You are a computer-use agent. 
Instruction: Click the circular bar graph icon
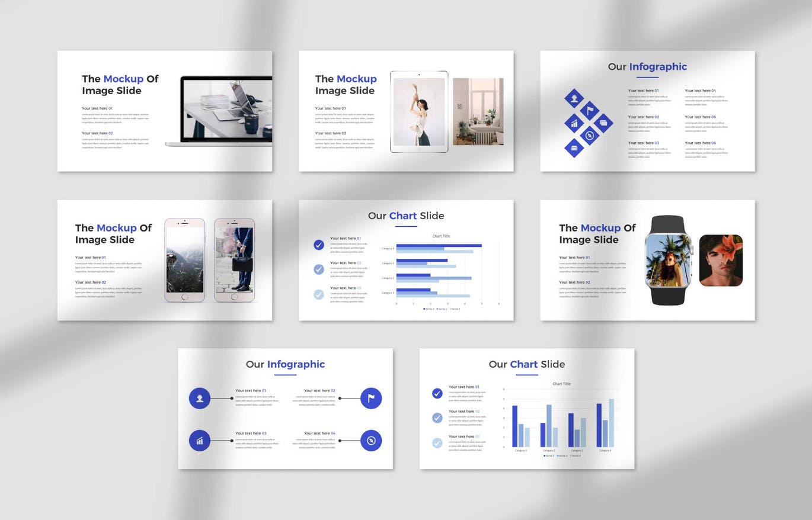200,441
